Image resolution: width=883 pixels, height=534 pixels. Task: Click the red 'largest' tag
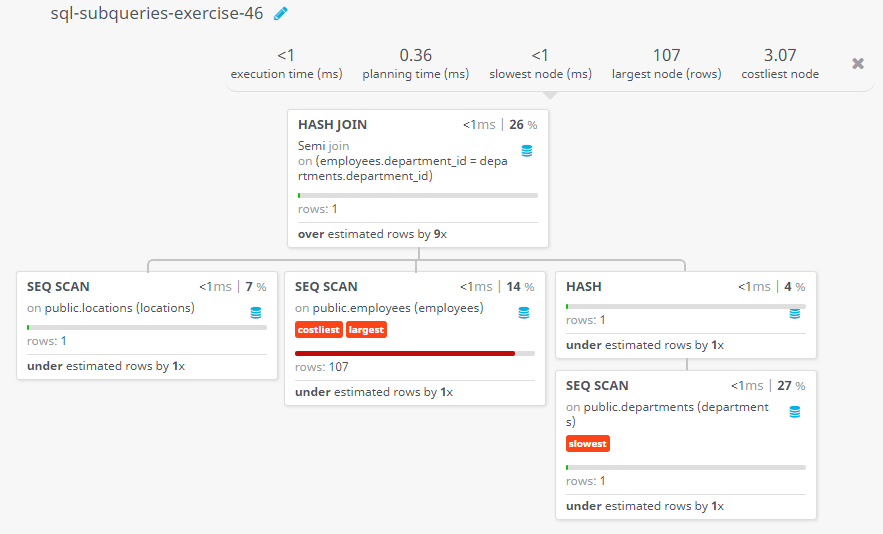click(366, 330)
